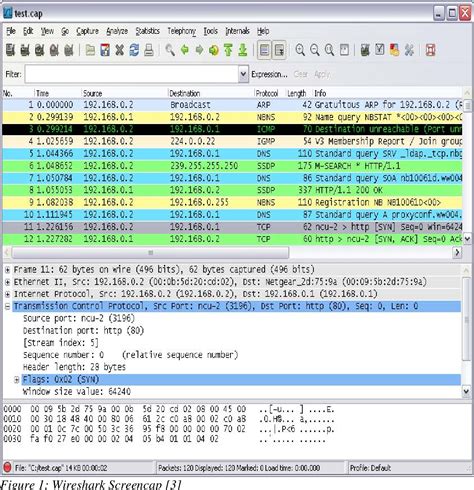Jump to first packet arrow icon
The image size is (474, 490).
228,50
